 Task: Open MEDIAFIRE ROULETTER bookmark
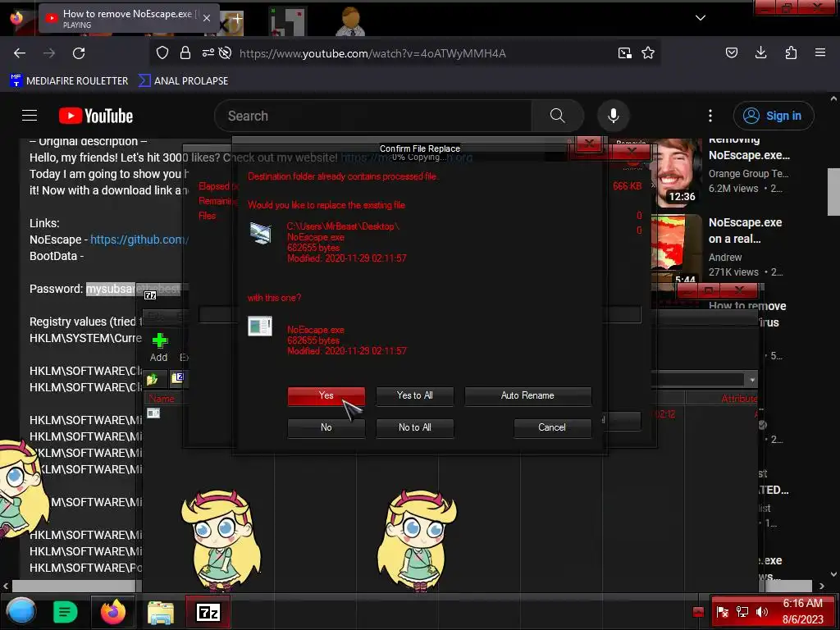click(69, 81)
